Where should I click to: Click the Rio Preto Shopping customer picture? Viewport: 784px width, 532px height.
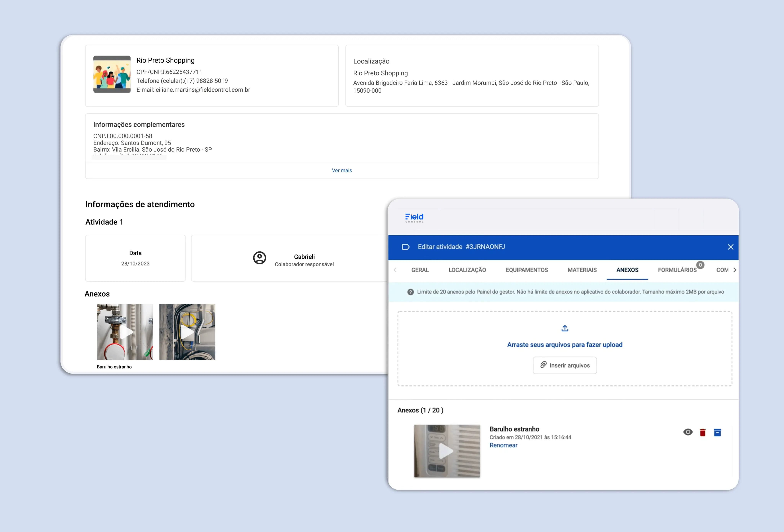112,74
